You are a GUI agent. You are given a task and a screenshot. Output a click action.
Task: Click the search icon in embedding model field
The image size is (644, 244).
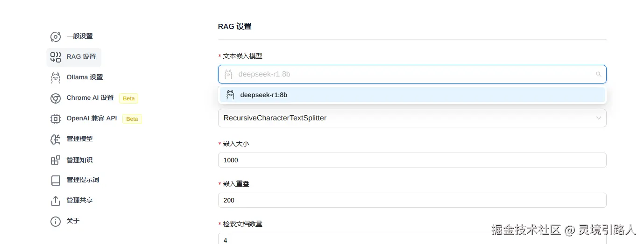point(598,74)
